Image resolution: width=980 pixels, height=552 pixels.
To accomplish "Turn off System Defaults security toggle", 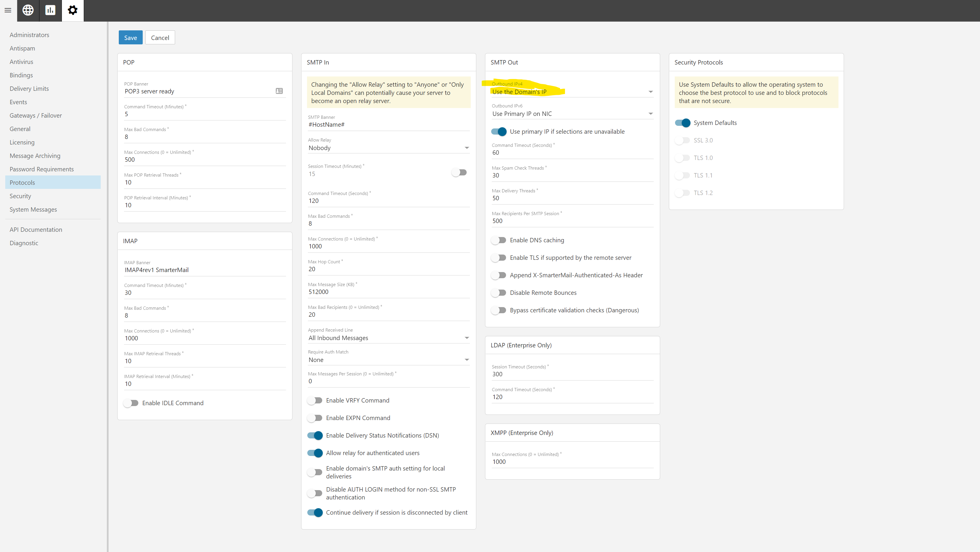I will pos(683,123).
